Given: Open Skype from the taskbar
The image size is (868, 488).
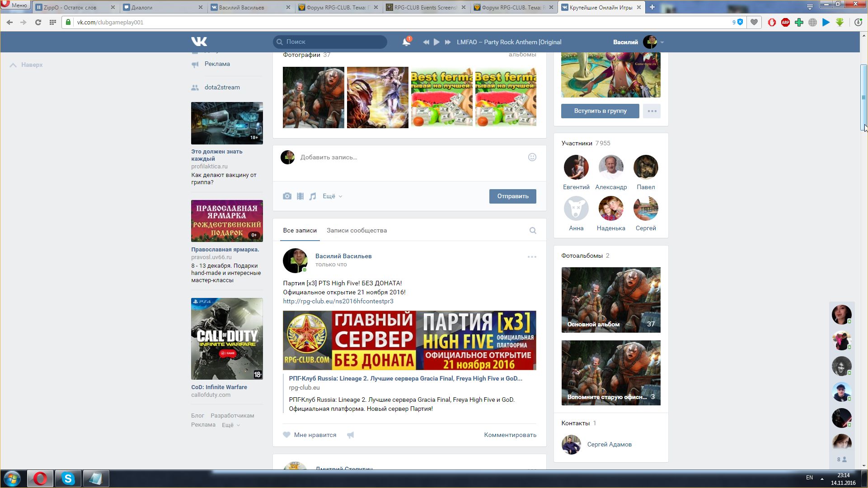Looking at the screenshot, I should [68, 479].
